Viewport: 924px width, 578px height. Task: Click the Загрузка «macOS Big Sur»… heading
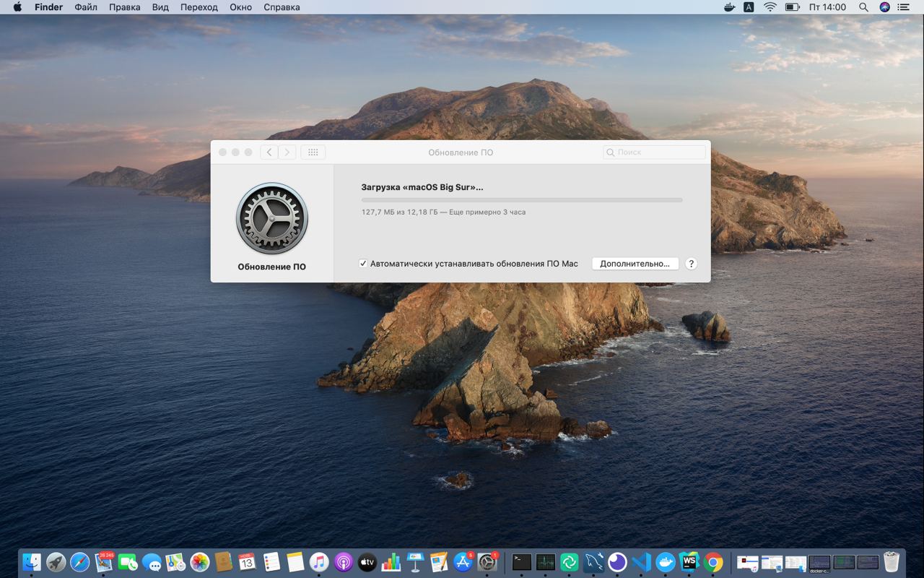click(422, 187)
